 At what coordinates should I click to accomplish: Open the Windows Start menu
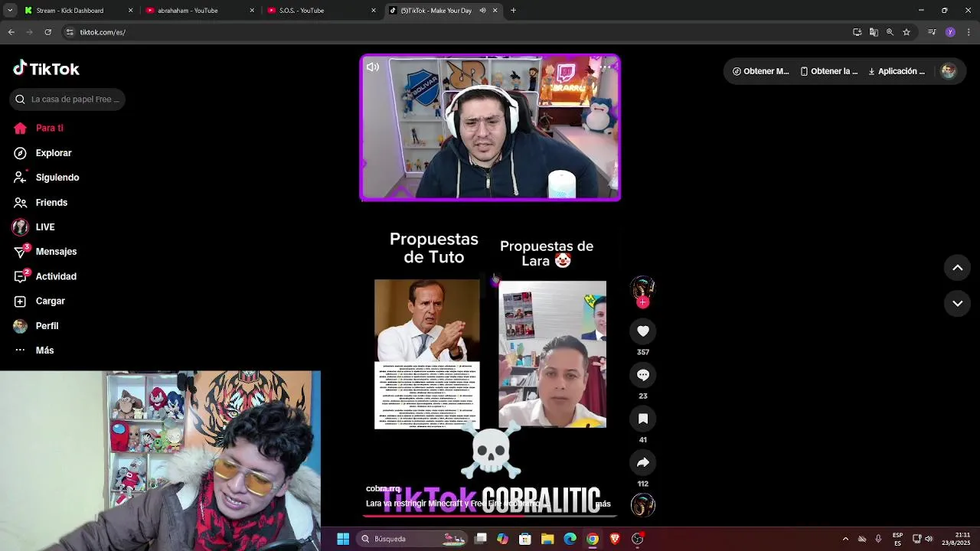[343, 539]
